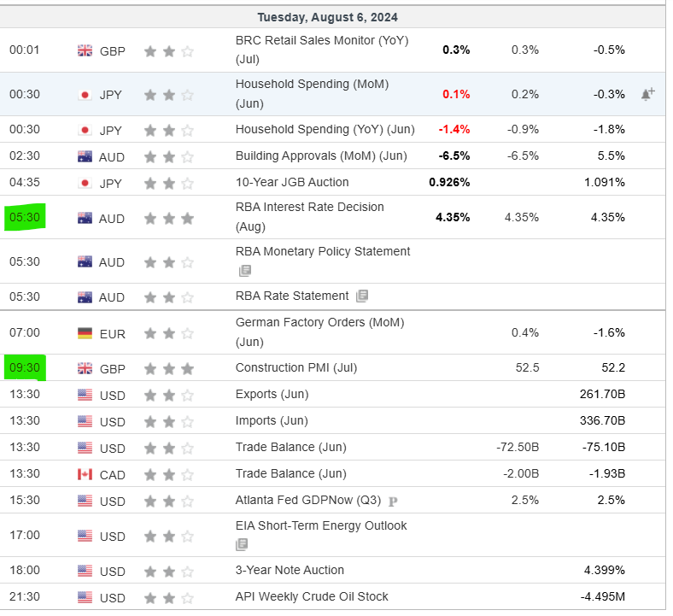Click the alert bell on Household Spending (MoM)
The width and height of the screenshot is (673, 616).
tap(647, 94)
